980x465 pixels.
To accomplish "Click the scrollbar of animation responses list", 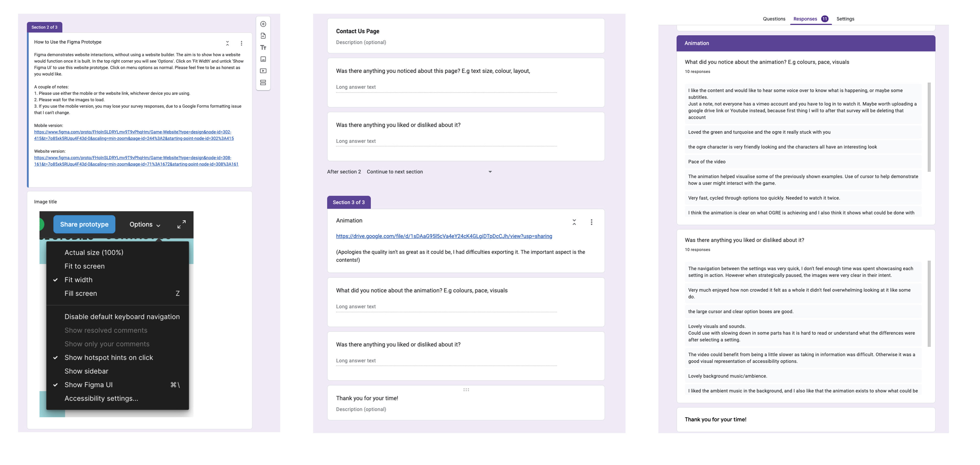I will click(x=929, y=127).
